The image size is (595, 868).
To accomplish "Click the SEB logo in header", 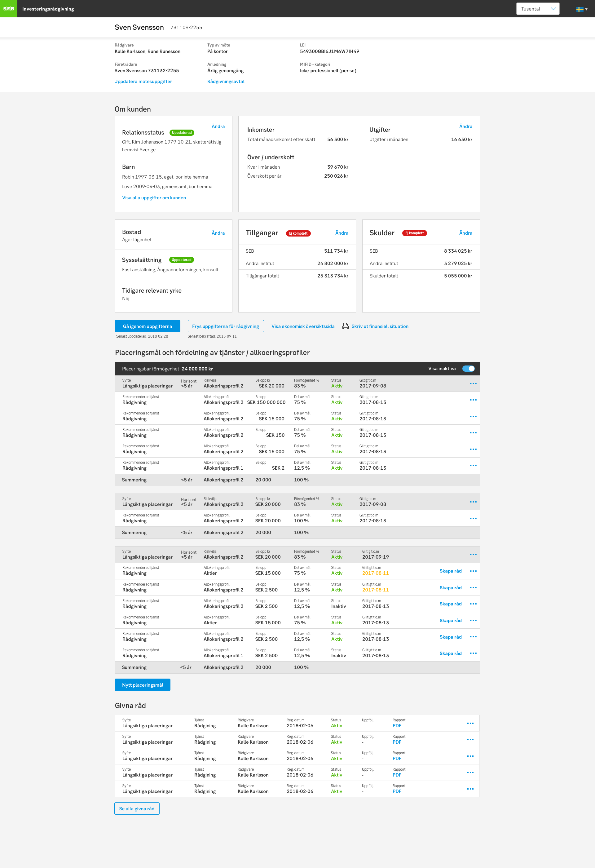I will click(x=9, y=9).
